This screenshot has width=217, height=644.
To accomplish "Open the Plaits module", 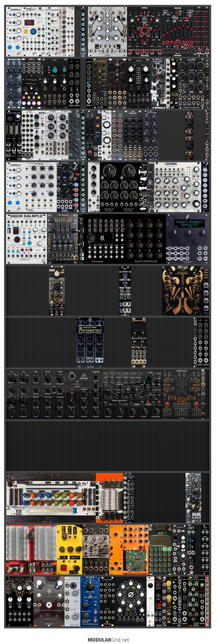I will tap(139, 83).
